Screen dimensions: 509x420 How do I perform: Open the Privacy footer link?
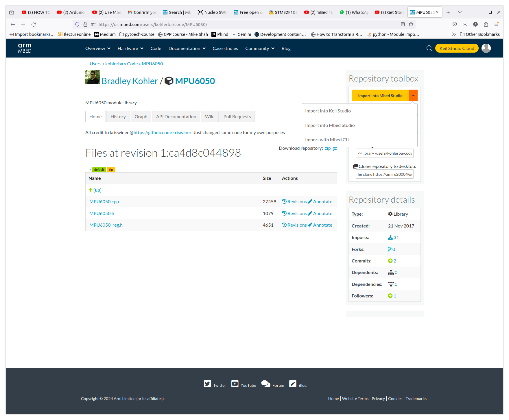[378, 399]
